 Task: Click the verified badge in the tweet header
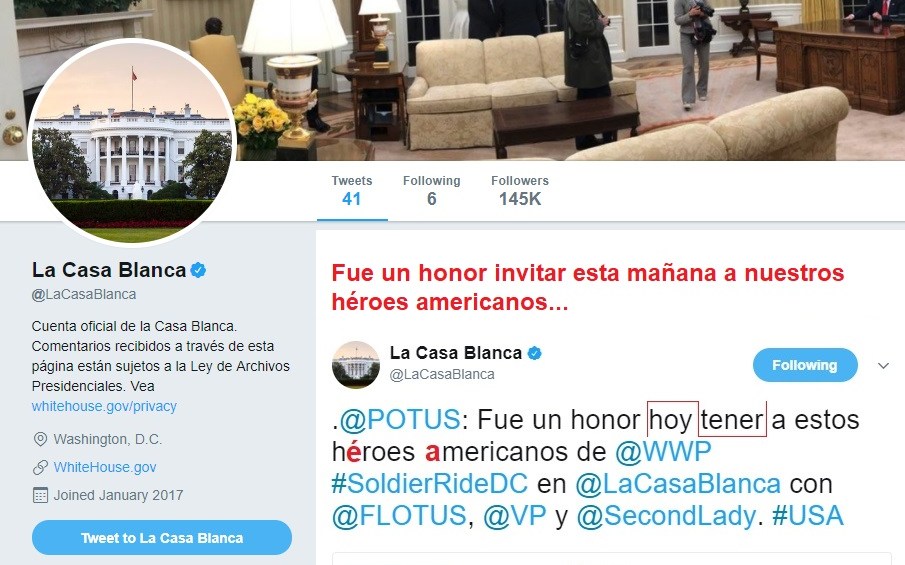click(535, 353)
